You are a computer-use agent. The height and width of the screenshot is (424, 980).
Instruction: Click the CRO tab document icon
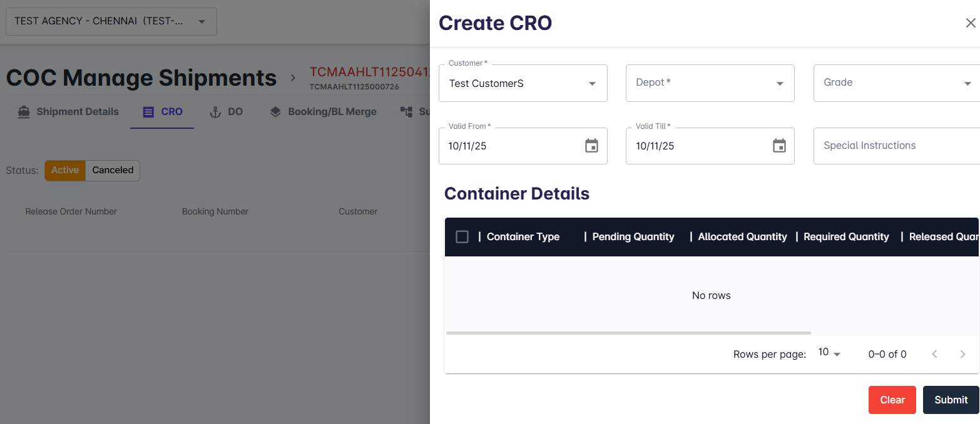pos(148,112)
